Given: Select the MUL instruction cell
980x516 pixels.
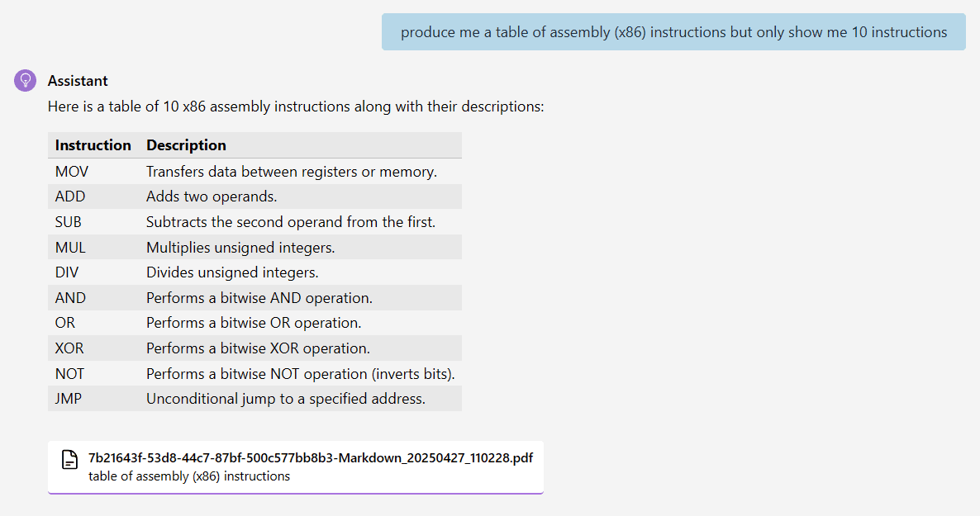Looking at the screenshot, I should coord(70,248).
